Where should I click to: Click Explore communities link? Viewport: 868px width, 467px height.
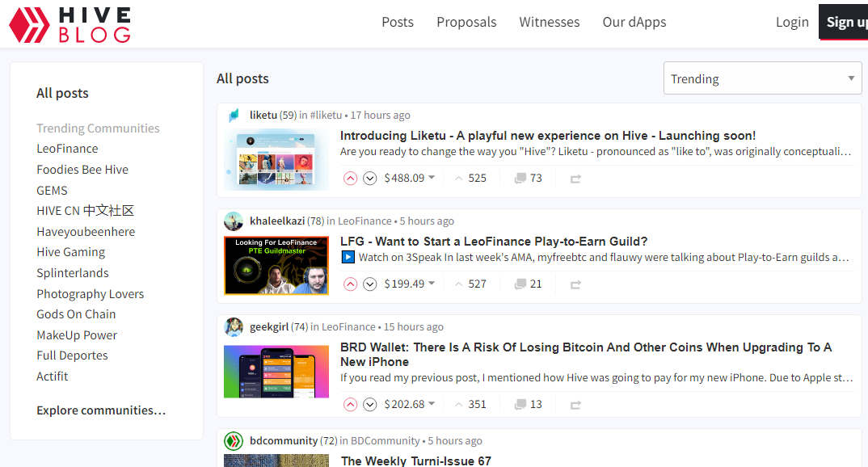point(101,410)
